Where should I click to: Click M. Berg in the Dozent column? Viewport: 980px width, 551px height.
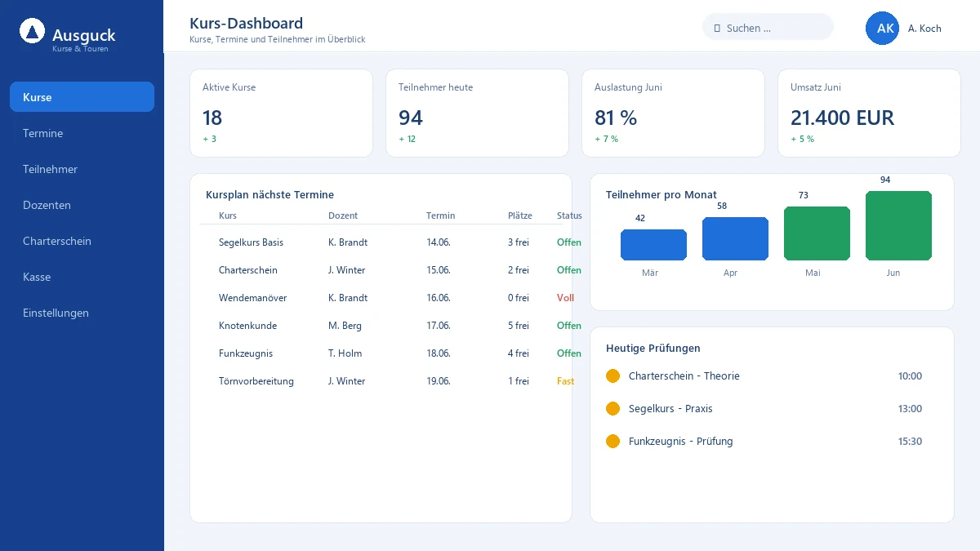tap(345, 326)
